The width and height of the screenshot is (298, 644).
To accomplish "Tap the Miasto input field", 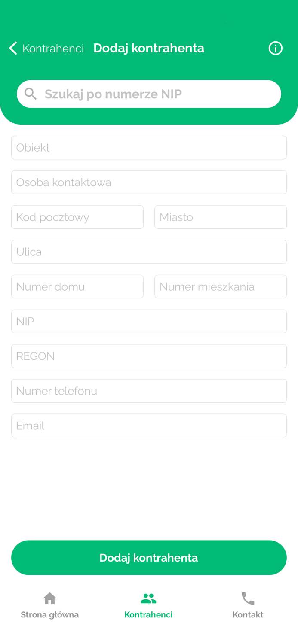I will coord(221,217).
